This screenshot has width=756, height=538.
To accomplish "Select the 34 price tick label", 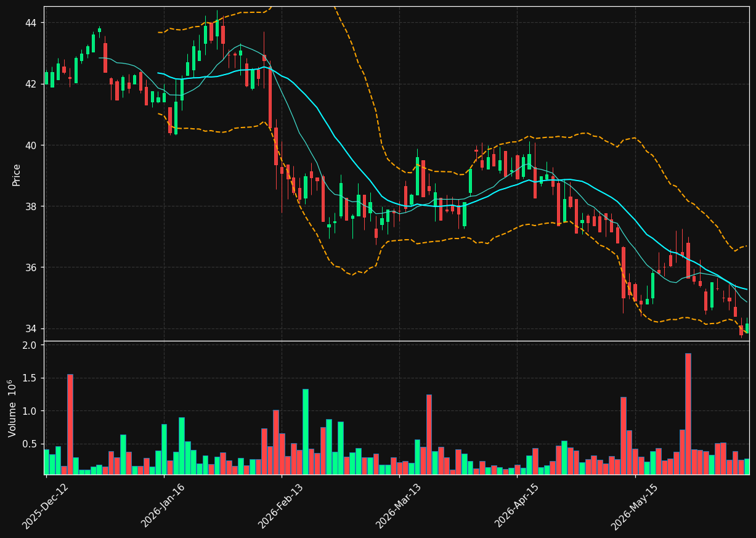I will 30,328.
